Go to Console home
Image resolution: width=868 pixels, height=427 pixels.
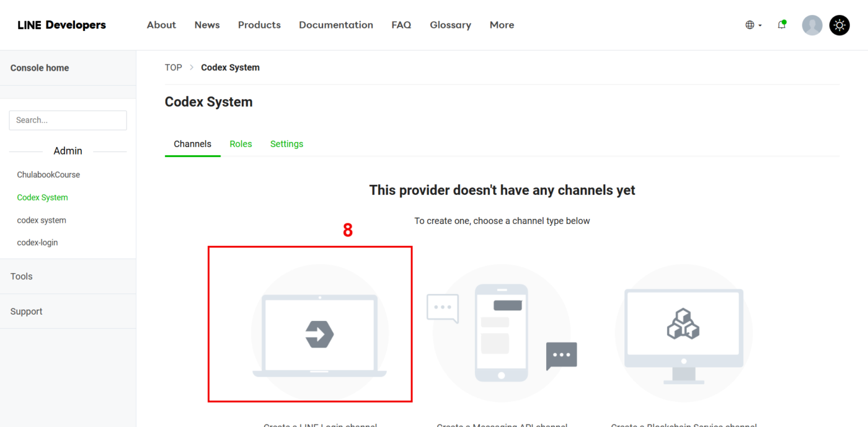pos(40,68)
